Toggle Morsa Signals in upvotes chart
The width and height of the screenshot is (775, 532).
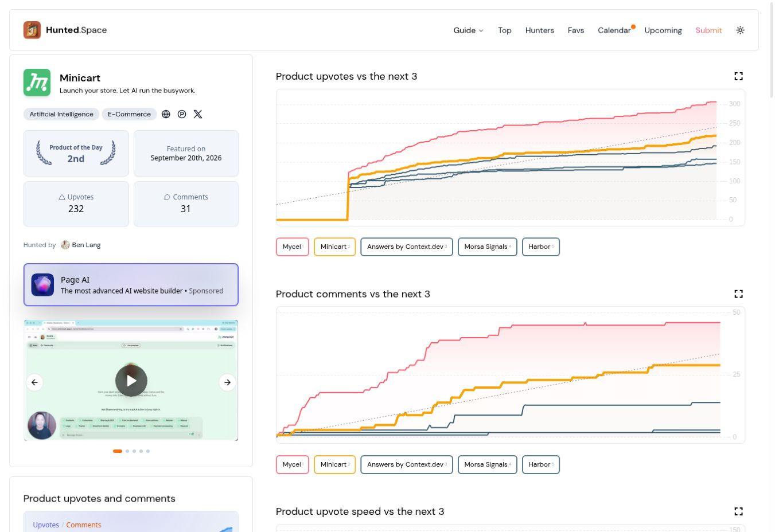[488, 247]
